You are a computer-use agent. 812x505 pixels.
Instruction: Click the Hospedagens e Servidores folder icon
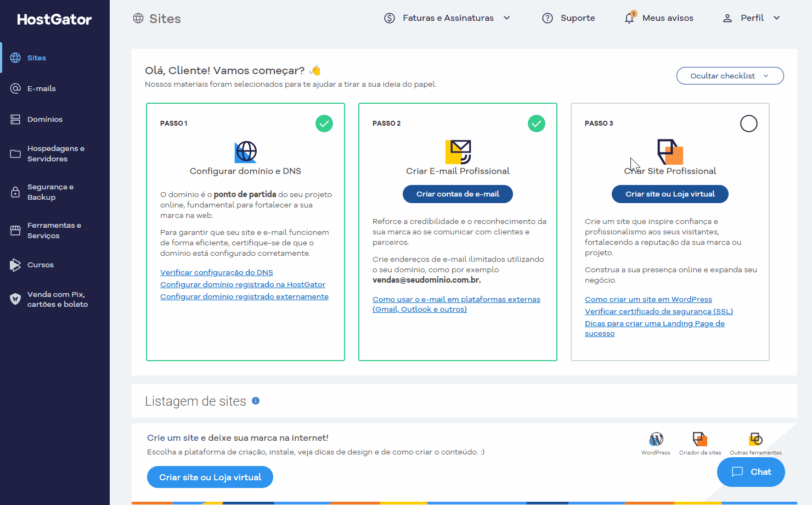15,154
